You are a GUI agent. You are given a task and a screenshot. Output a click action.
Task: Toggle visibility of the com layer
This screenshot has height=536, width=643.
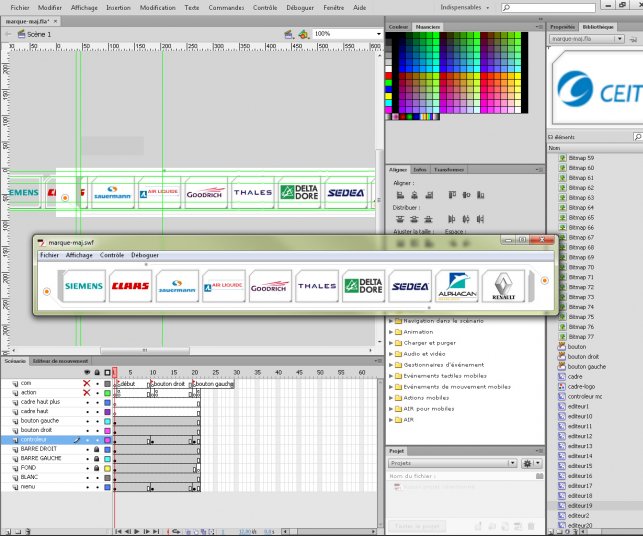(x=86, y=383)
